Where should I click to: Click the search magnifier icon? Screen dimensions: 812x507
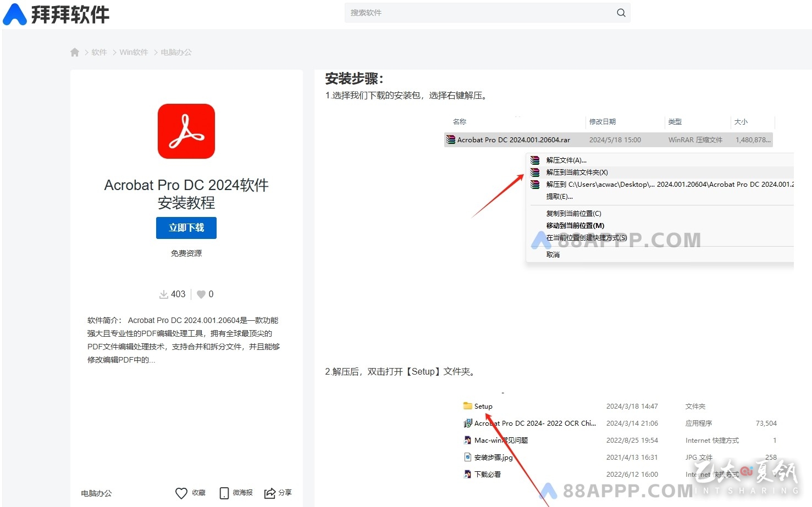tap(621, 13)
